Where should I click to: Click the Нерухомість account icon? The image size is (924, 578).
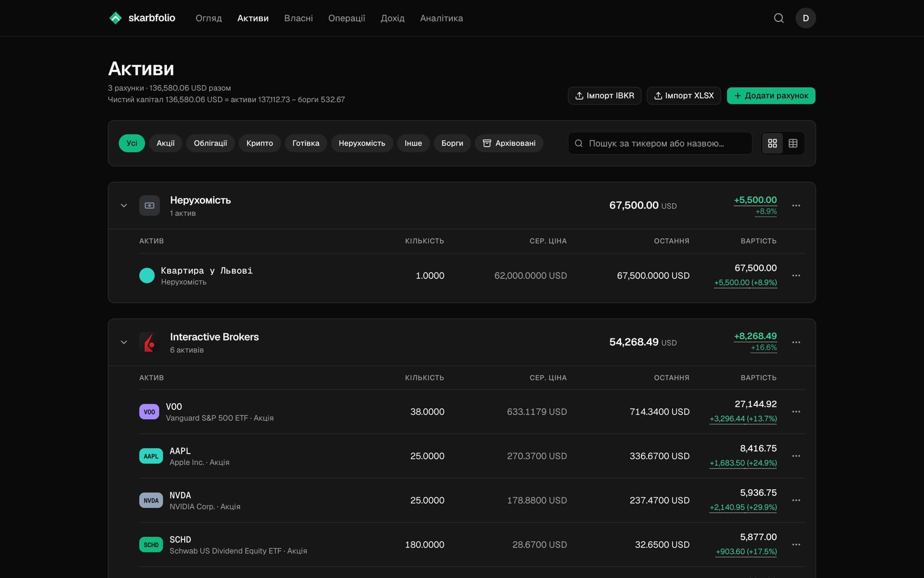coord(149,205)
